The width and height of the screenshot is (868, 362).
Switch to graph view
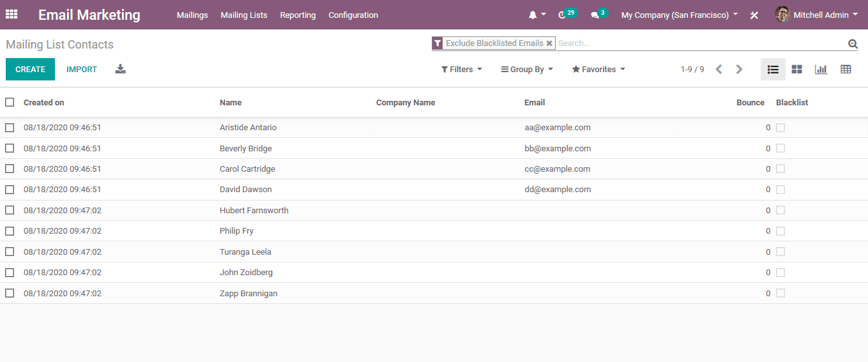pos(821,69)
